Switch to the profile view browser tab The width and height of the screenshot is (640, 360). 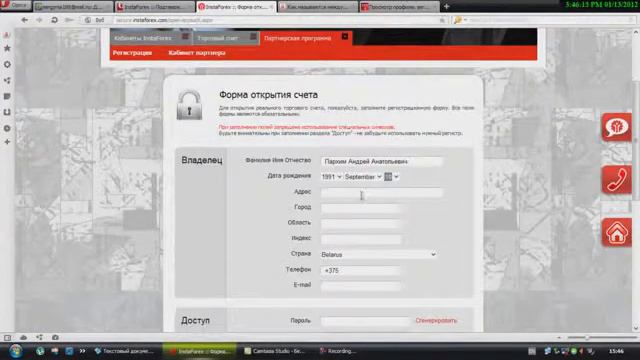point(400,7)
